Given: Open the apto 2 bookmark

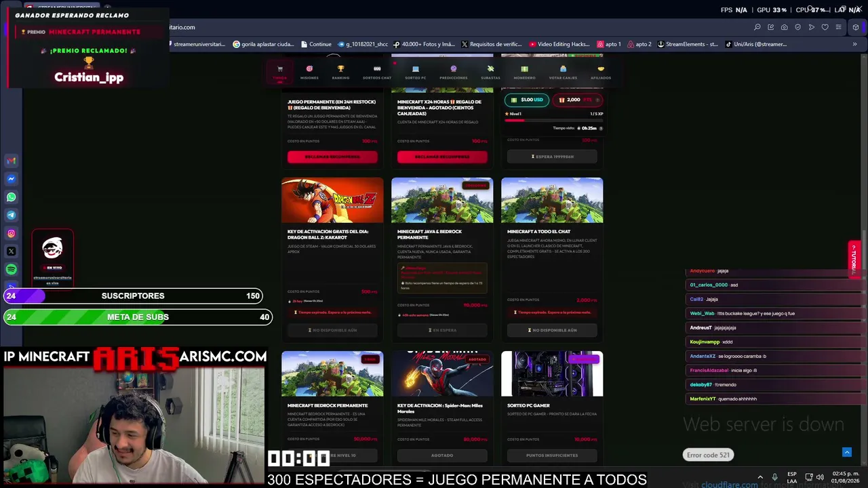Looking at the screenshot, I should click(x=639, y=44).
